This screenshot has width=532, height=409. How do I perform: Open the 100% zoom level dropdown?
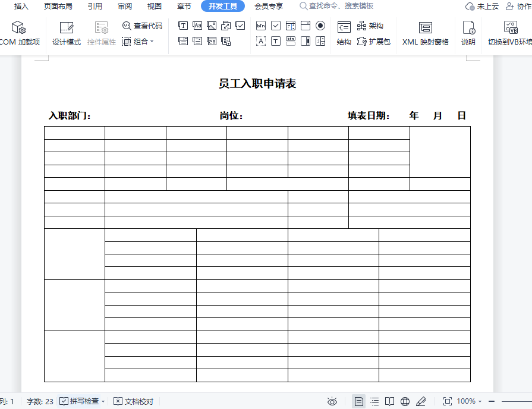[469, 401]
